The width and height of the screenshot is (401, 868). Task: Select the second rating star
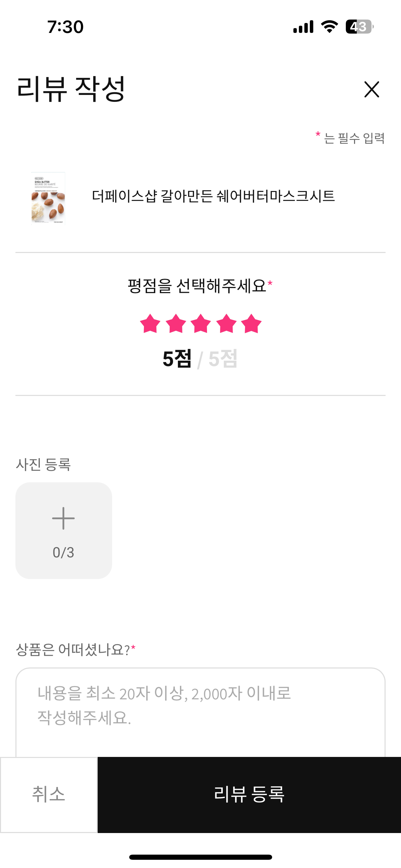[175, 324]
